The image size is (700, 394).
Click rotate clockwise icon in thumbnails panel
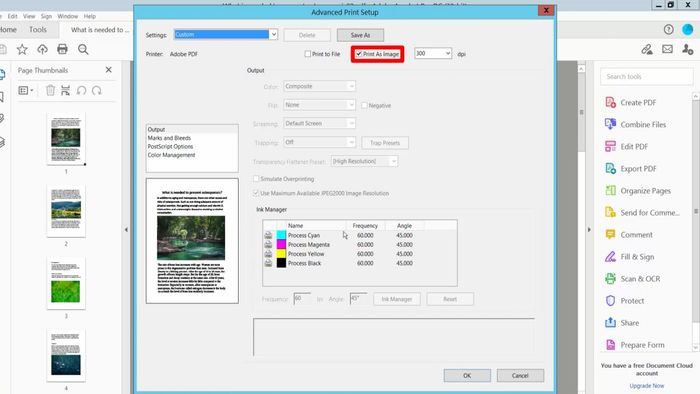tap(97, 91)
